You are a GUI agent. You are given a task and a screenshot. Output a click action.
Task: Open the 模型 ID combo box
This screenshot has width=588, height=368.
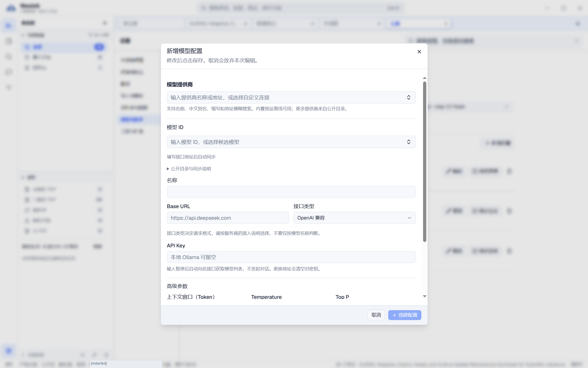[x=291, y=142]
